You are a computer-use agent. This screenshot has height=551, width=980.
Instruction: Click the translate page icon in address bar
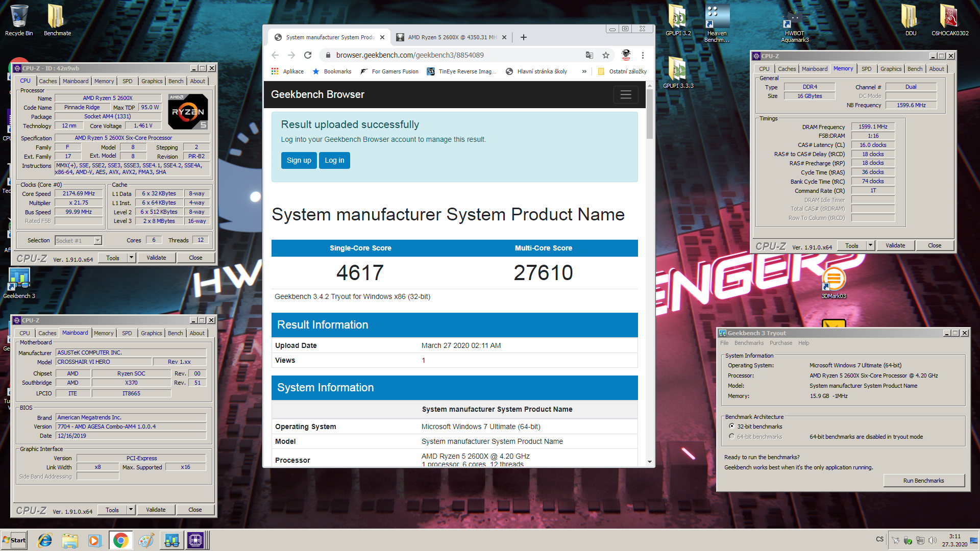pos(590,55)
